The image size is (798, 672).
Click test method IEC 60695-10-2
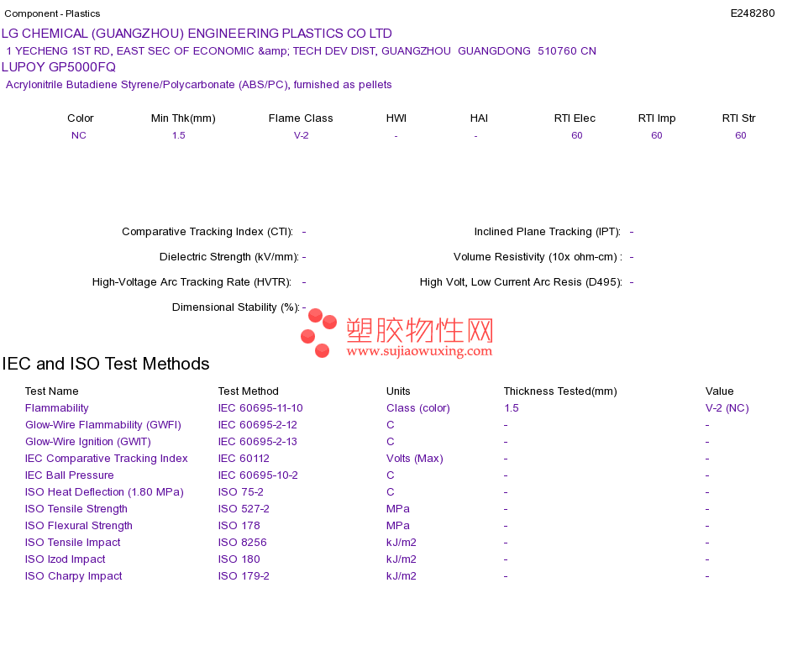coord(258,475)
